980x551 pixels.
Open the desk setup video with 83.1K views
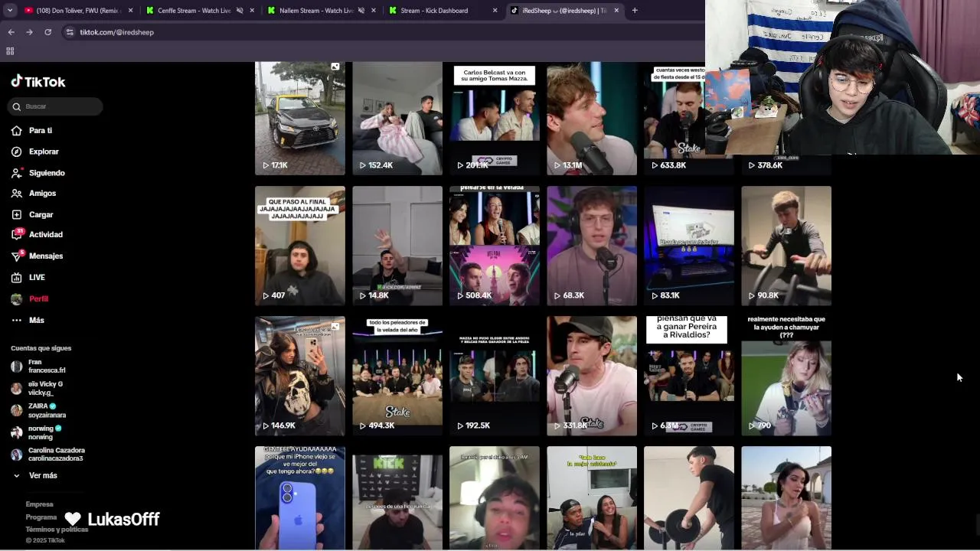689,246
